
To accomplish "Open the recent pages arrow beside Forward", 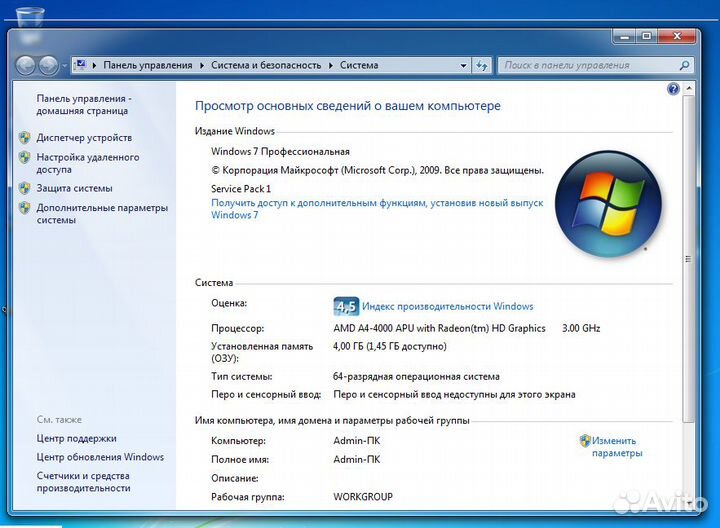I will 64,66.
